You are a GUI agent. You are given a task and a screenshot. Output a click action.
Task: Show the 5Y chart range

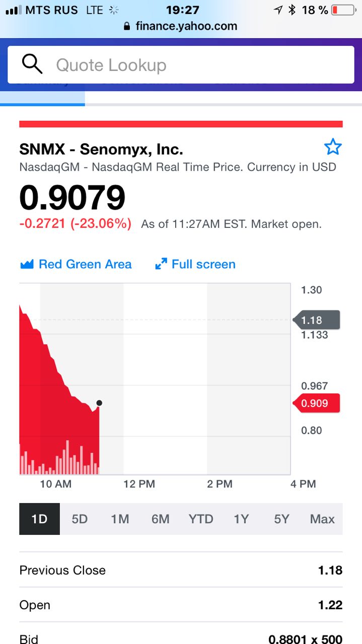pyautogui.click(x=281, y=519)
